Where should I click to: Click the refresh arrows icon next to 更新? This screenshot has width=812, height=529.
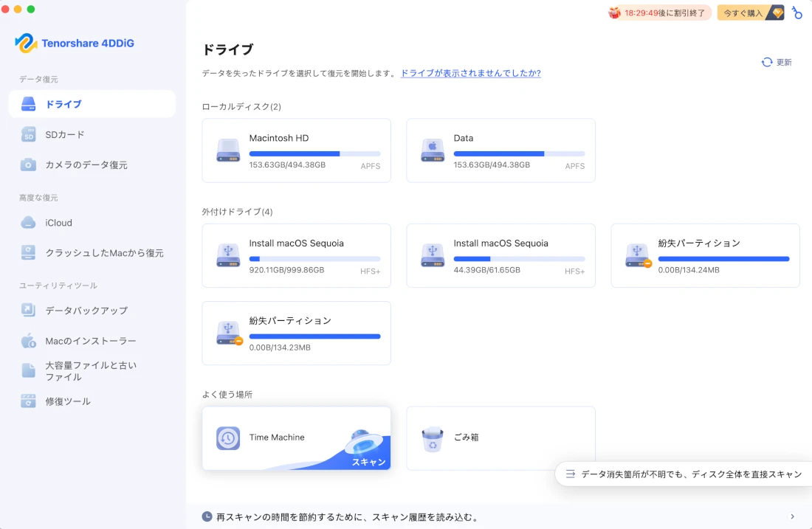pyautogui.click(x=767, y=62)
